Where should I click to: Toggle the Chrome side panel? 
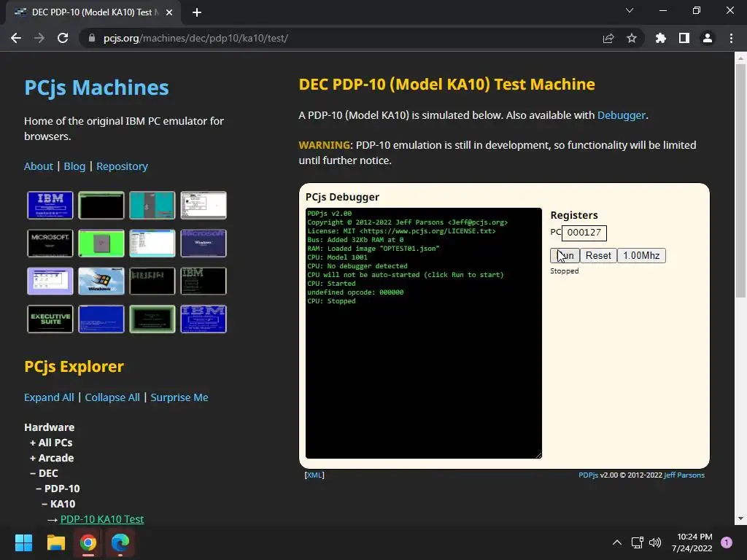[684, 38]
